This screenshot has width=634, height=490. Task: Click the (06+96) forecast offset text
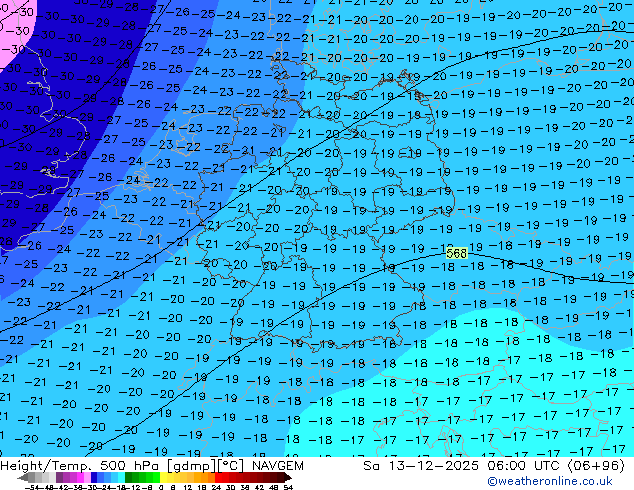click(596, 466)
